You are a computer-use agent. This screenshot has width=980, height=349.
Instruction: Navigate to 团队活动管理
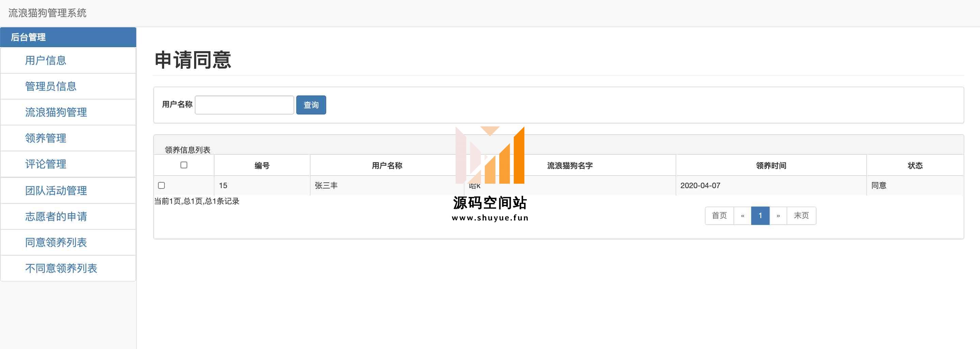click(56, 190)
